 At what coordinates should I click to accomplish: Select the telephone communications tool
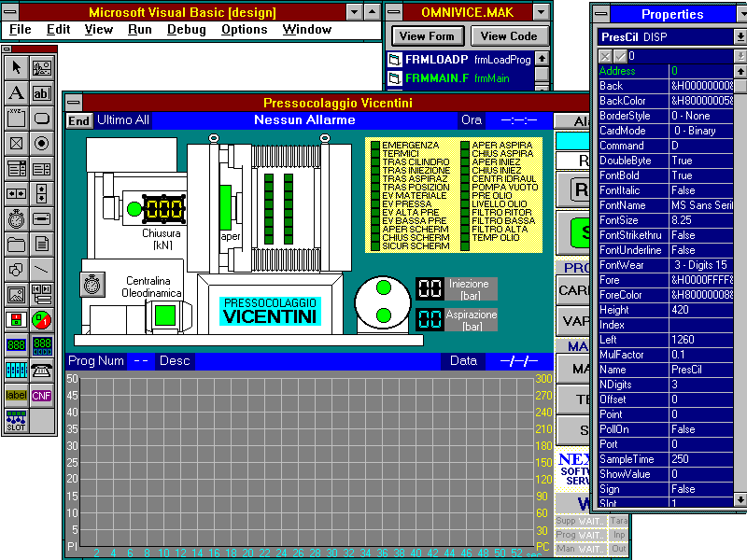[41, 371]
